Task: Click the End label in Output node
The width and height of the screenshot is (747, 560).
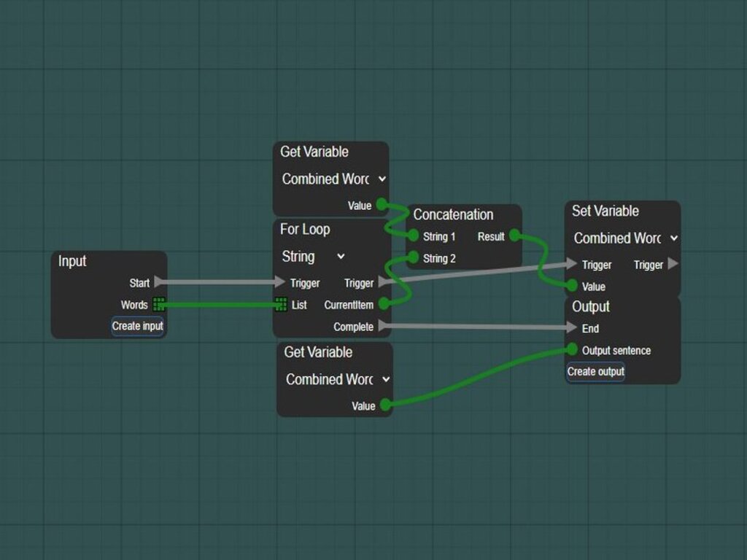Action: pyautogui.click(x=590, y=329)
